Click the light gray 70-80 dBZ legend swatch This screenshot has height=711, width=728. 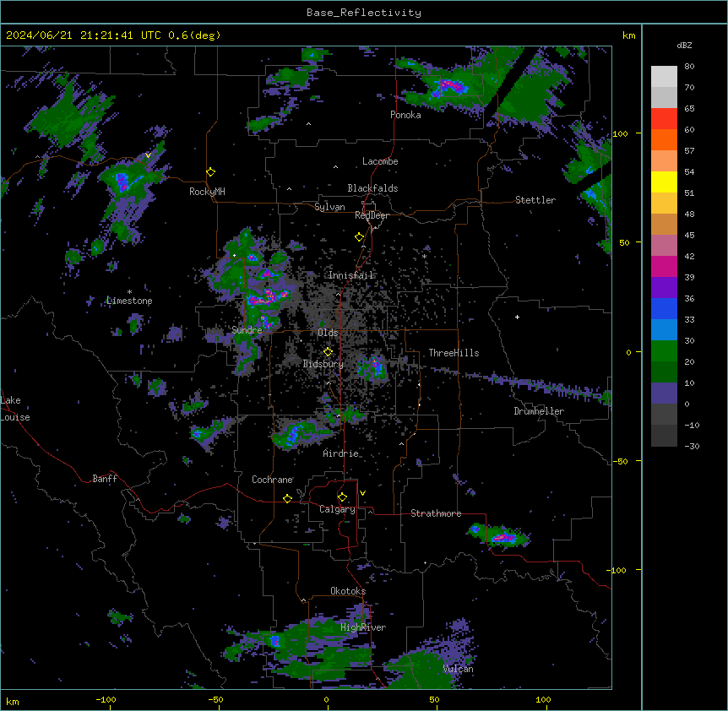pos(664,77)
